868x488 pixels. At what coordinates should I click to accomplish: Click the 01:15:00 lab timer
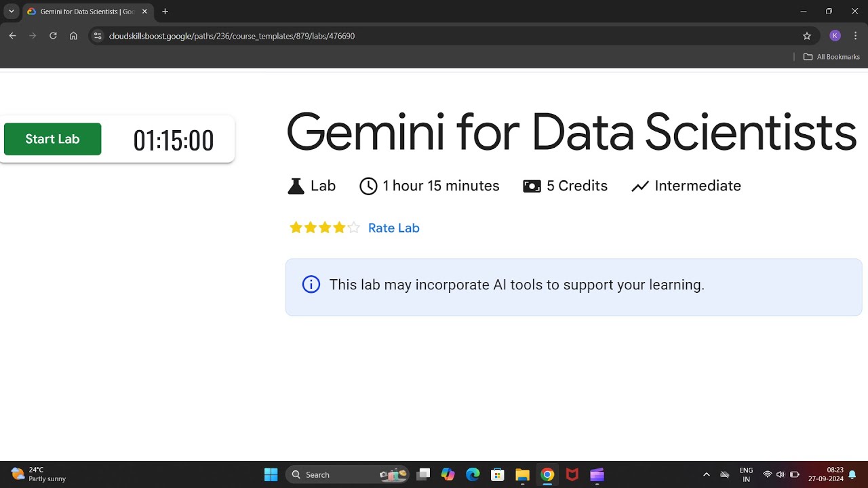coord(174,140)
